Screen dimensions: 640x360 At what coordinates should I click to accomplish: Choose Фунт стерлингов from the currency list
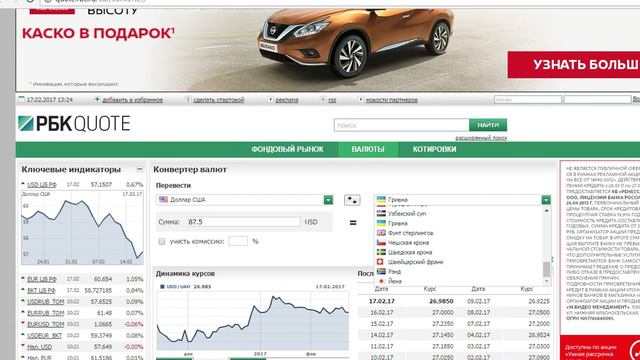point(405,233)
